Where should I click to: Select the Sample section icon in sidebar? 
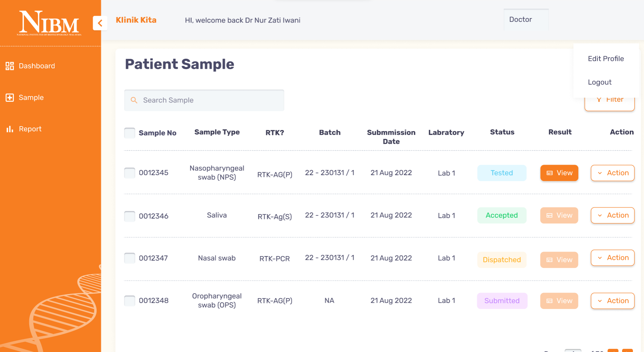[x=9, y=98]
